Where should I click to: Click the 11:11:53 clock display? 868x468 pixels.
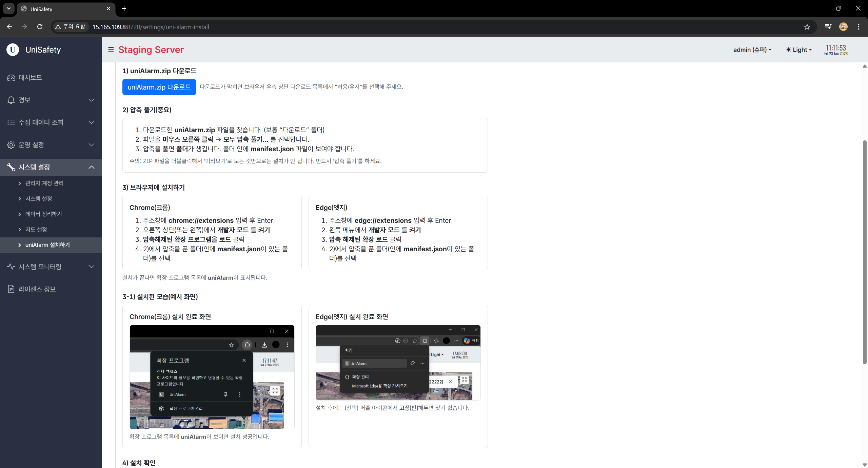[x=836, y=48]
